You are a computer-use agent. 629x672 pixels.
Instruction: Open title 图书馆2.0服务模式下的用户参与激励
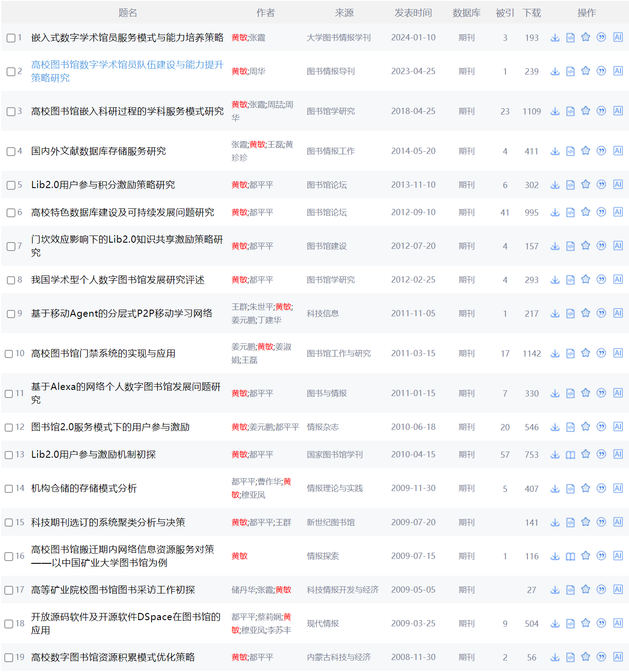[x=110, y=427]
